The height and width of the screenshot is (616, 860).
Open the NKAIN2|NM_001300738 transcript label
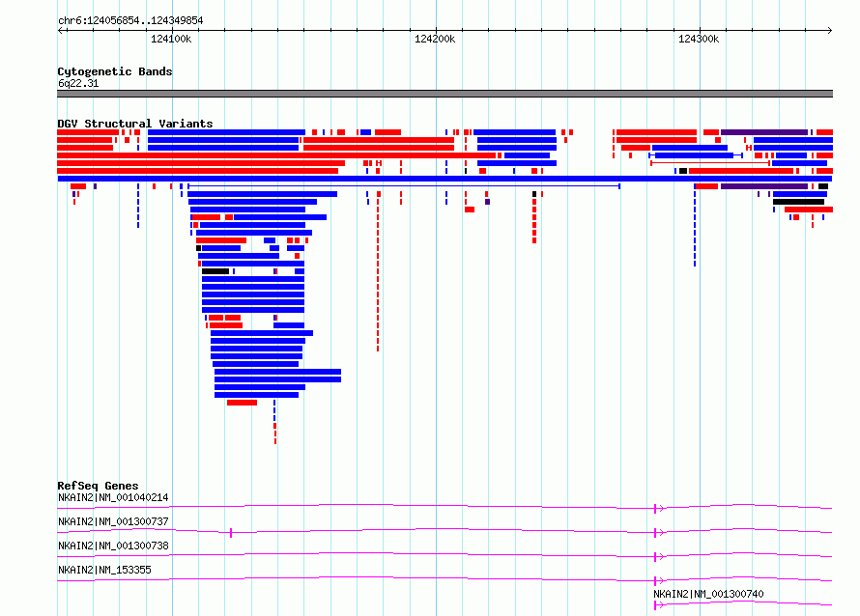point(113,546)
